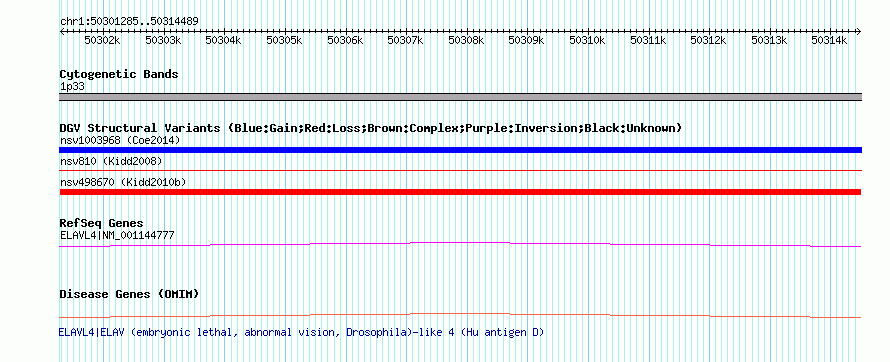
Task: Click the 50314k ruler tick label
Action: [x=829, y=40]
